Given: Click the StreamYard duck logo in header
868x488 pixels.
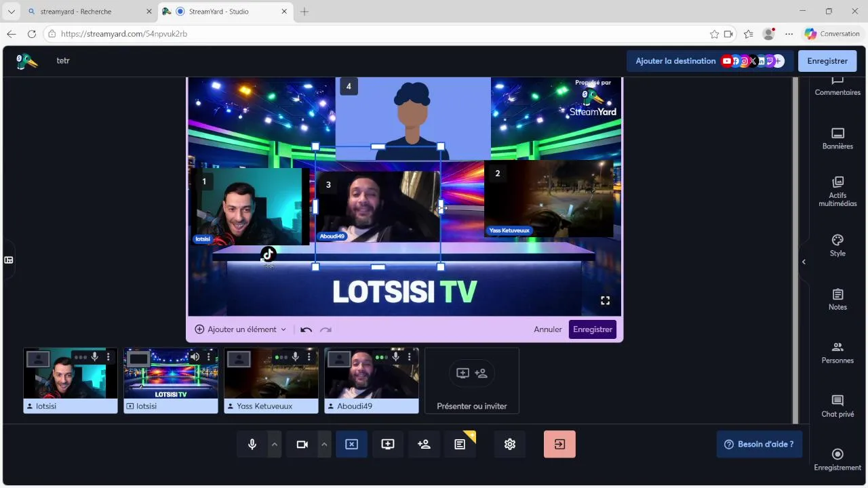Looking at the screenshot, I should (x=26, y=61).
